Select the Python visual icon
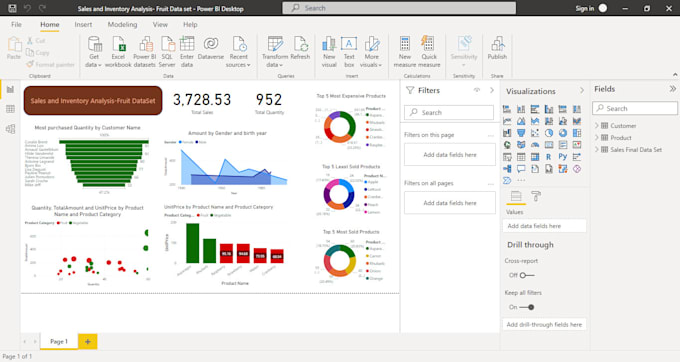The image size is (680, 362). point(563,157)
